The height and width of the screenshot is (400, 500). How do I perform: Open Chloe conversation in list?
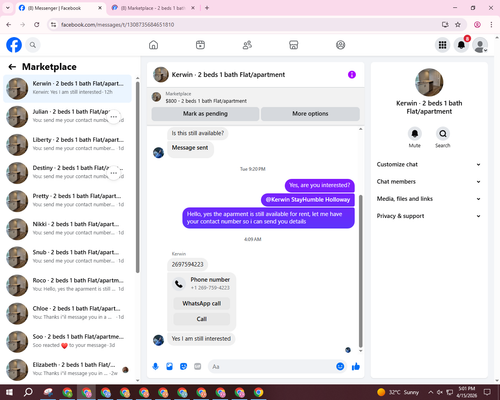click(67, 314)
